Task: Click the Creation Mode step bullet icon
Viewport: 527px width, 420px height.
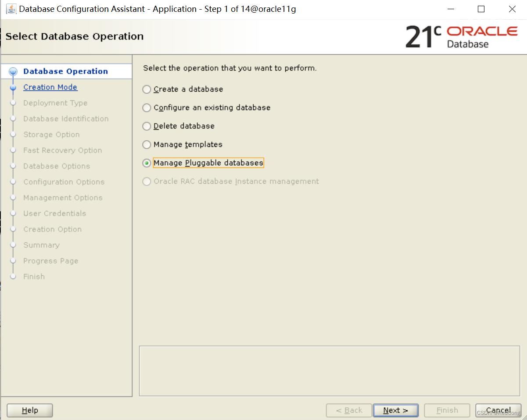Action: point(13,87)
